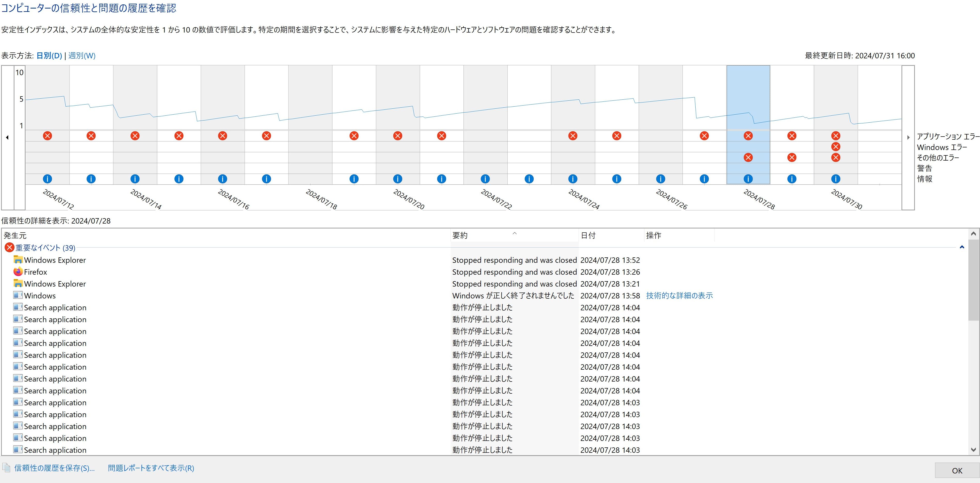The image size is (980, 483).
Task: Click other-error icon in highlighted 2024/07/28 column
Action: [748, 157]
